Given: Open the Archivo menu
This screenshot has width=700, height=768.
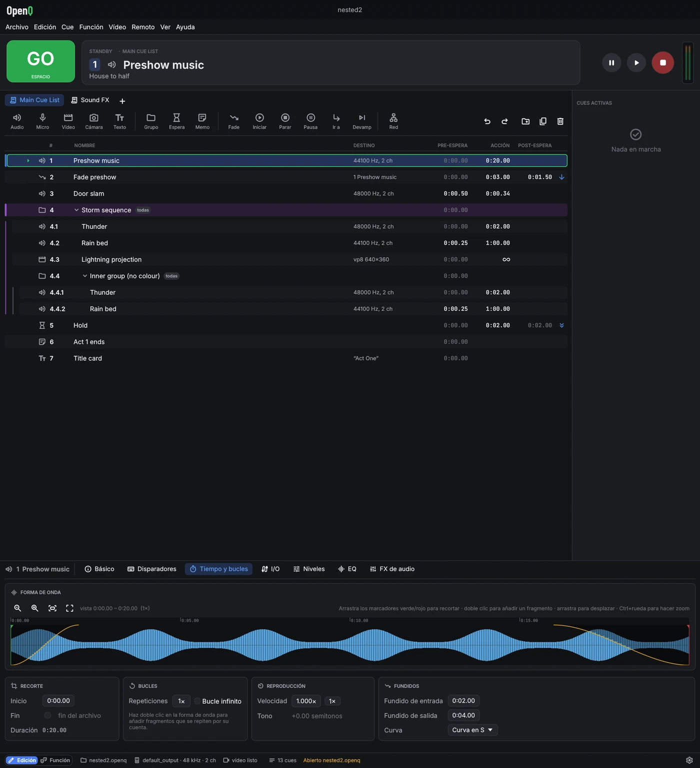Looking at the screenshot, I should pos(17,27).
